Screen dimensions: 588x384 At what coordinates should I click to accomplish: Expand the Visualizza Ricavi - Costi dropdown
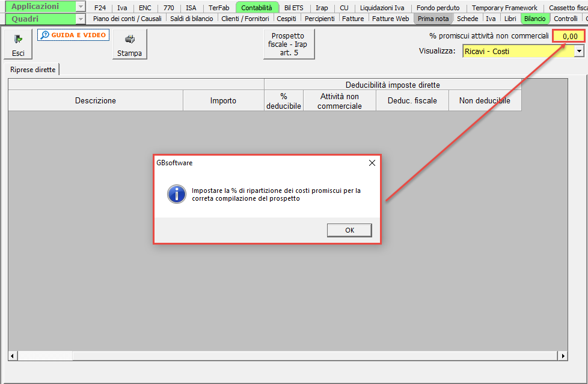tap(579, 52)
